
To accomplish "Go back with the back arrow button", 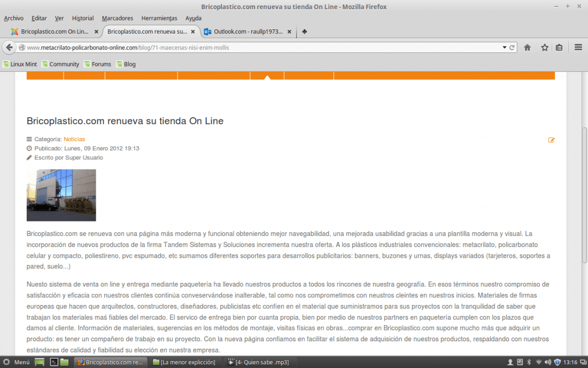I will click(9, 47).
